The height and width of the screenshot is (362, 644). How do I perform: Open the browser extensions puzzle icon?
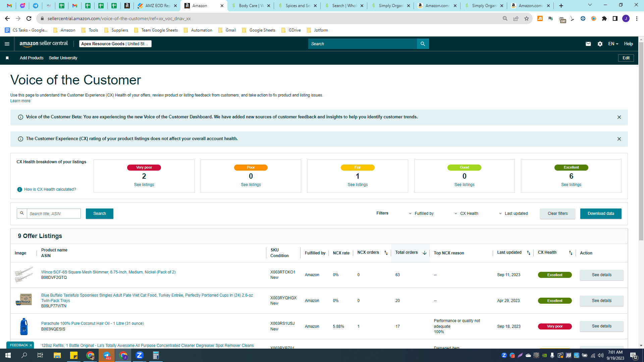(604, 18)
